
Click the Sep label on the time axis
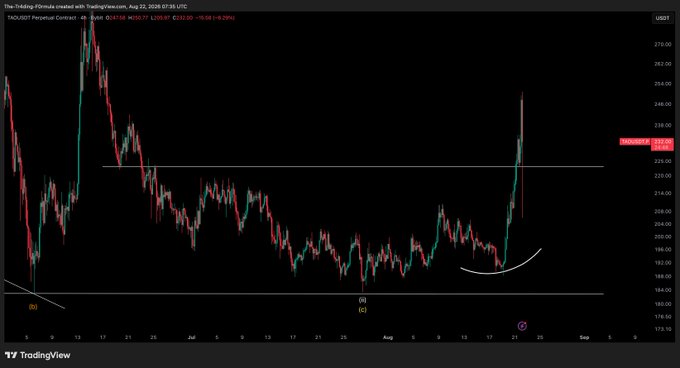(x=584, y=337)
